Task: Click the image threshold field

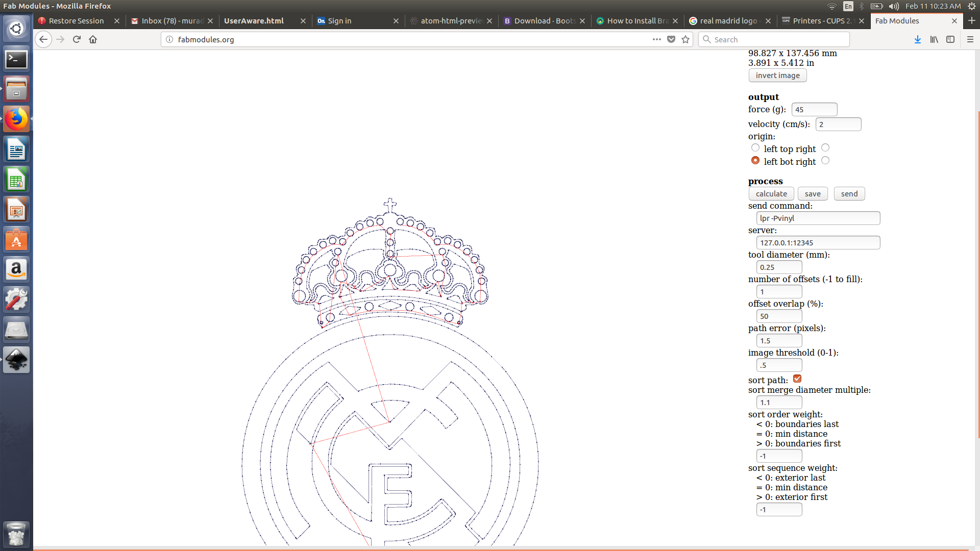Action: [x=779, y=365]
